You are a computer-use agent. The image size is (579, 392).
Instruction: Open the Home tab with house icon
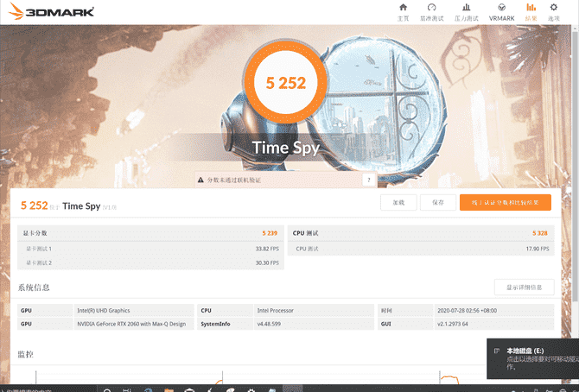[x=403, y=12]
